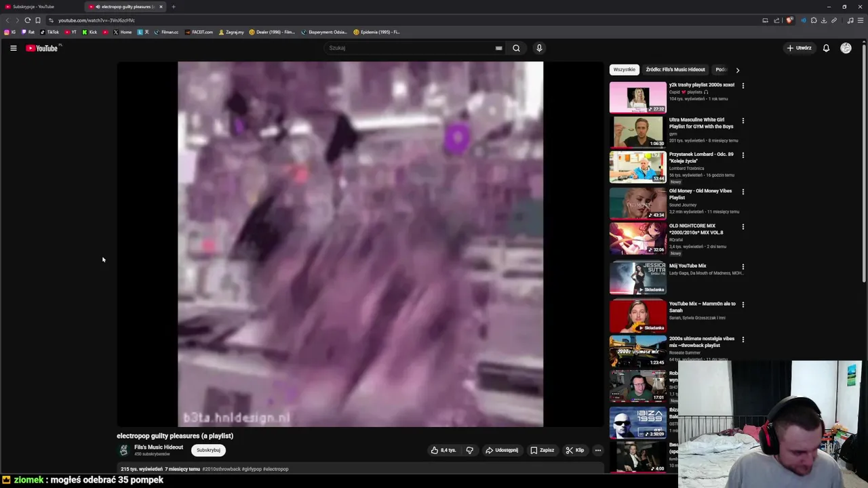This screenshot has height=488, width=868.
Task: Create a clip with the Klip button
Action: (575, 450)
